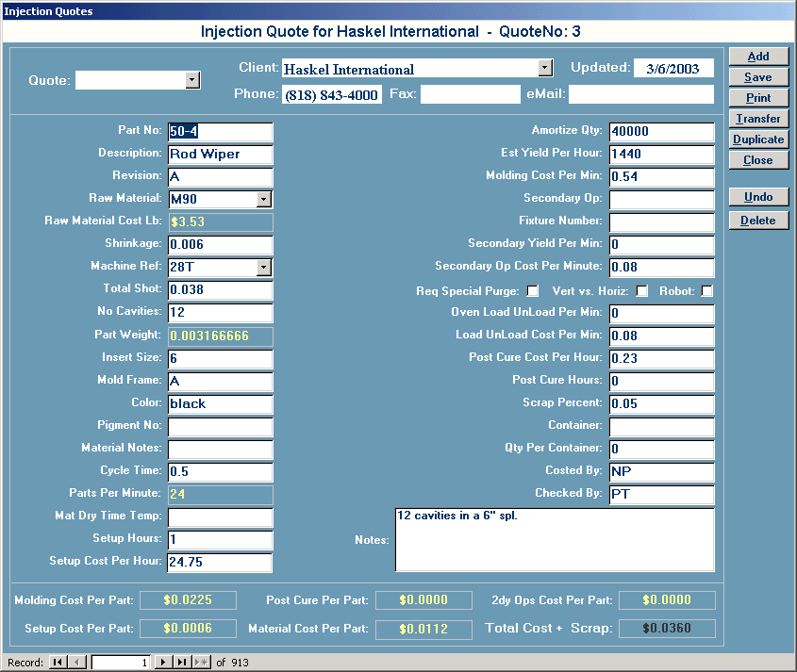
Task: Click the Material Notes field
Action: [x=220, y=449]
